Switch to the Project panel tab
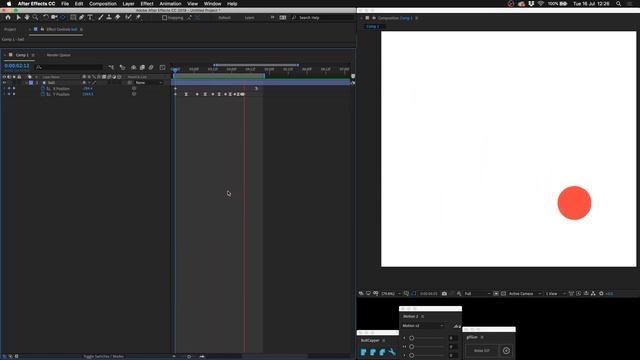The height and width of the screenshot is (360, 640). pos(10,29)
